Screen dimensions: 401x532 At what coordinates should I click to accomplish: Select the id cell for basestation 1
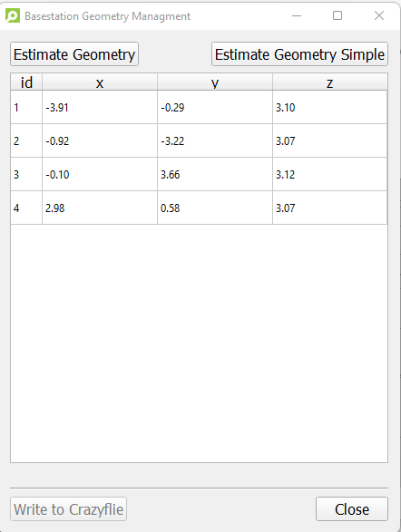pos(26,107)
